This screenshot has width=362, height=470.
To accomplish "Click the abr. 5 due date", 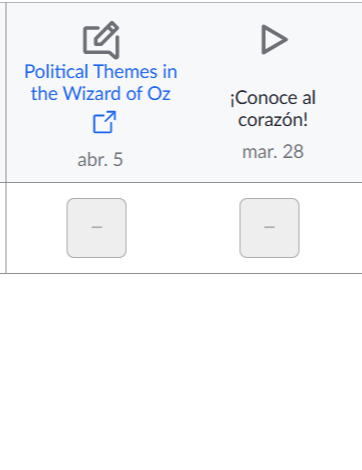I will coord(100,160).
